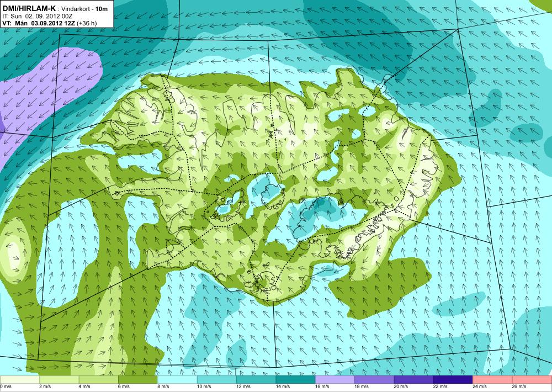The height and width of the screenshot is (392, 552).
Task: Click the dark teal swatch right of the 14 m/s label
Action: (295, 379)
